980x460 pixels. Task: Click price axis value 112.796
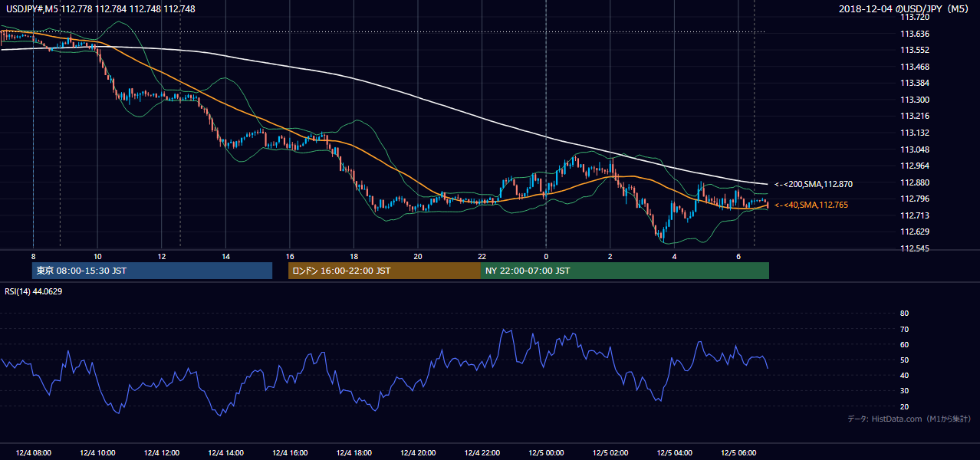[x=915, y=199]
